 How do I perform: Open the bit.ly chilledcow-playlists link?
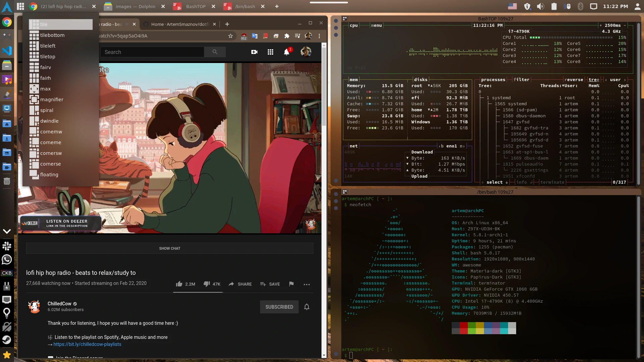tap(87, 344)
